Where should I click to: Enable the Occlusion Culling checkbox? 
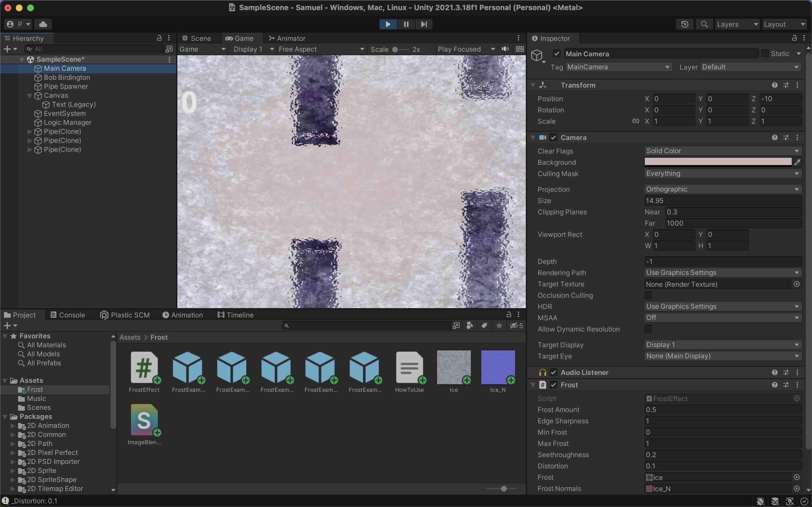pyautogui.click(x=648, y=295)
